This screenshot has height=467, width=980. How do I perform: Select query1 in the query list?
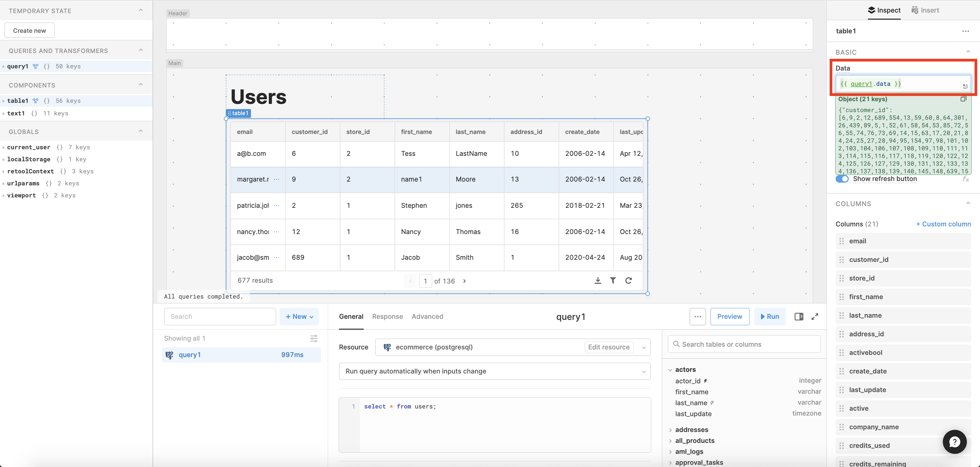point(241,355)
